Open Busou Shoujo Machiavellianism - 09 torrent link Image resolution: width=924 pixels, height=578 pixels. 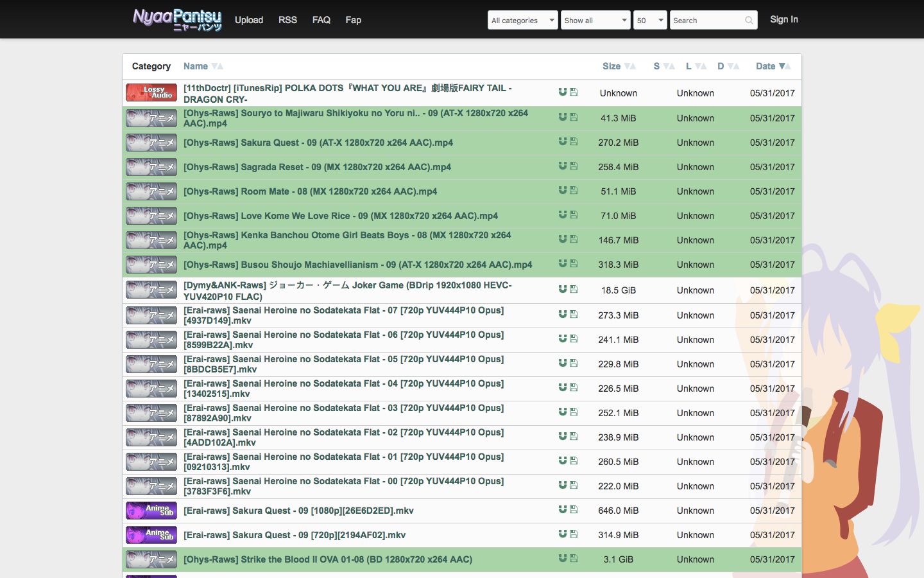click(357, 265)
